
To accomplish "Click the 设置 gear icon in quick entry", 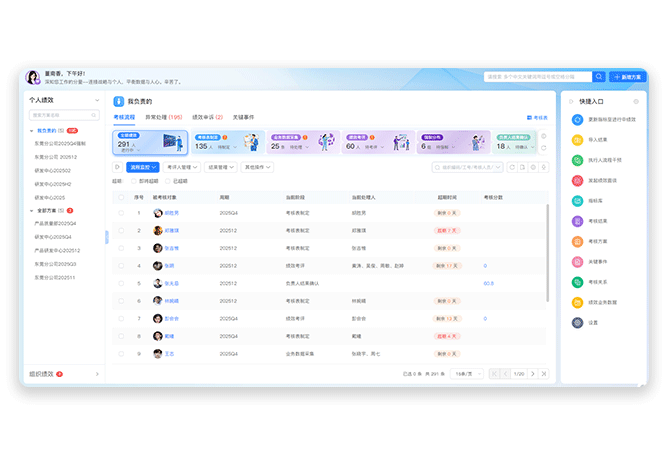I will (x=577, y=322).
